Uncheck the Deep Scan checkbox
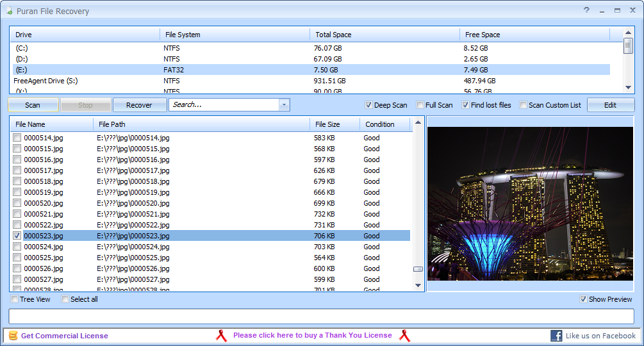 click(x=368, y=105)
